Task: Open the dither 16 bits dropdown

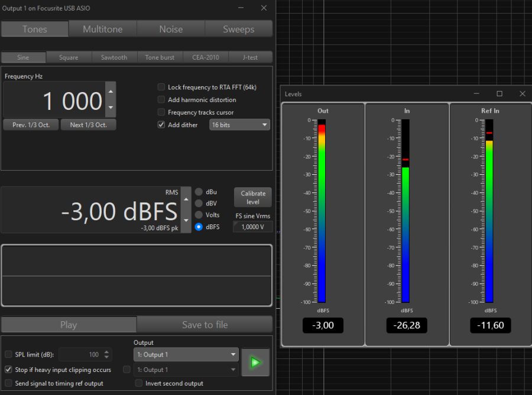Action: 239,125
